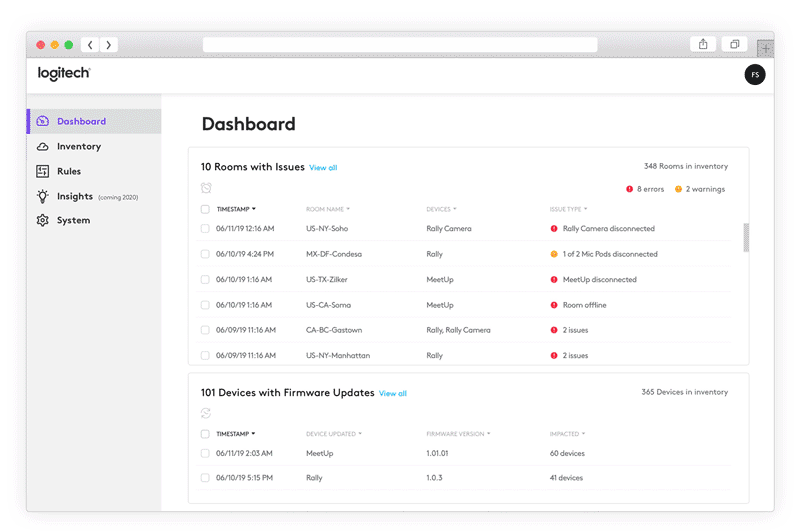Click '365 Devices in inventory' text
This screenshot has width=800, height=531.
(x=685, y=392)
